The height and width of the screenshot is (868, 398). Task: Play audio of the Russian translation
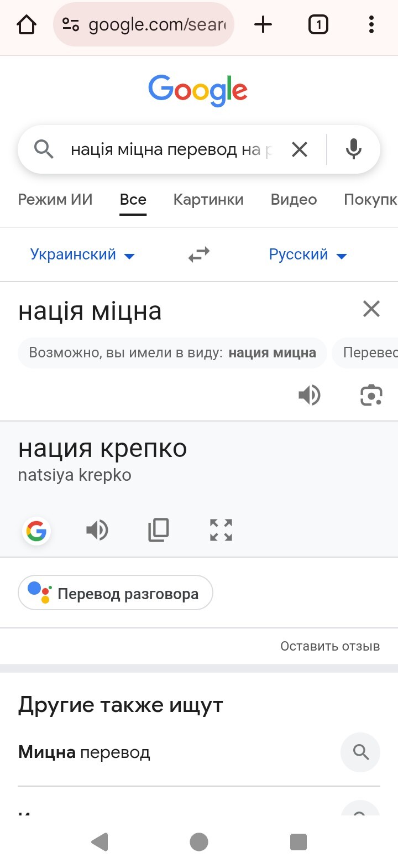97,530
